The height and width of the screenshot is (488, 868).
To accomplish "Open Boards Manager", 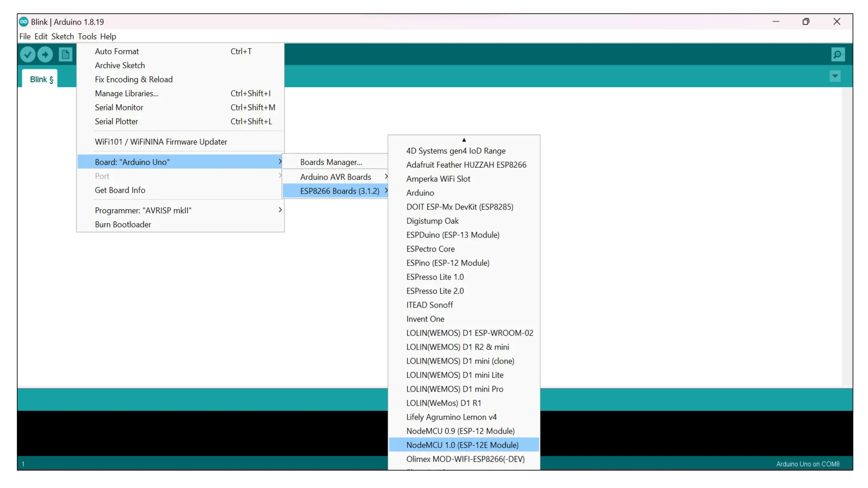I will (331, 162).
